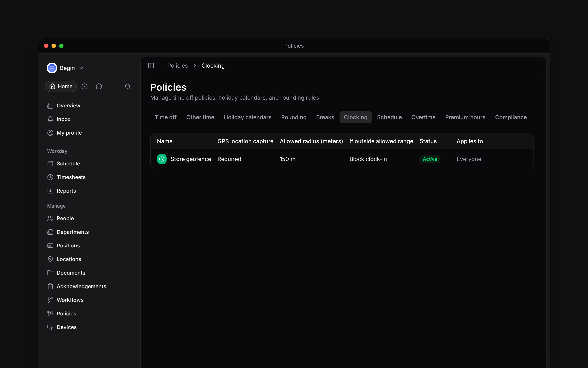Open the chat bubble icon

[99, 86]
